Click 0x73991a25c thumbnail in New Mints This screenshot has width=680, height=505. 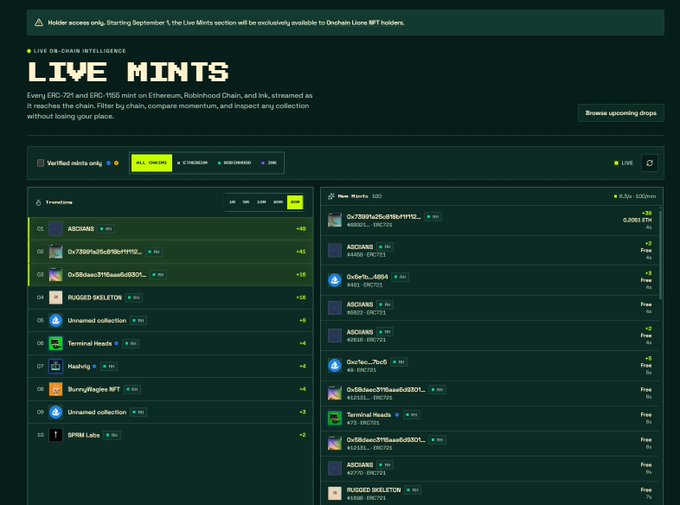tap(335, 220)
